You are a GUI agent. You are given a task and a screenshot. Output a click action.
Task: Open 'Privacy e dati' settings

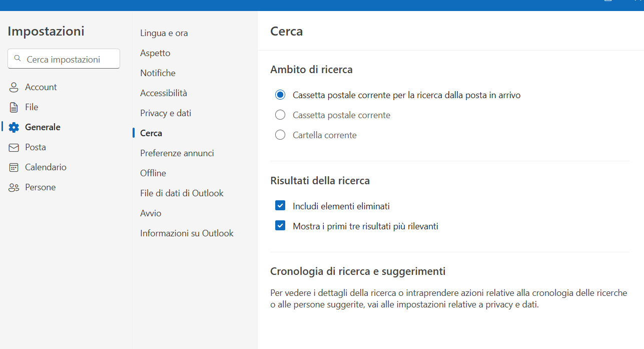[166, 113]
